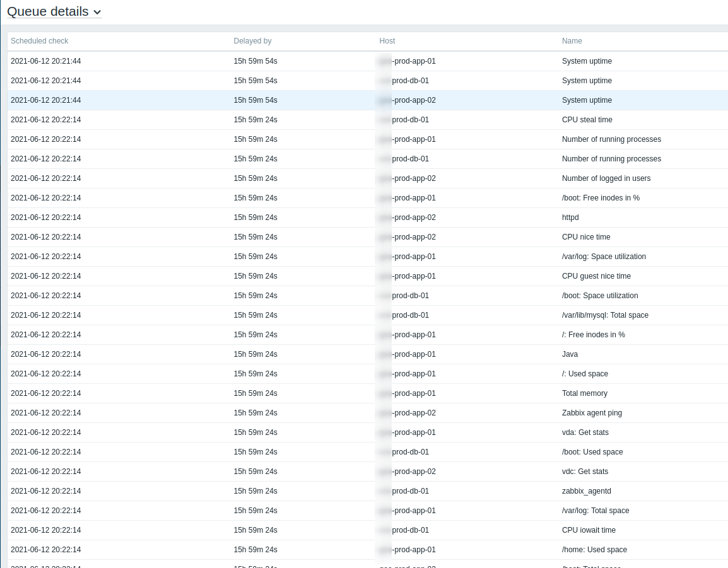Open the /home: Used space item link
Image resolution: width=728 pixels, height=568 pixels.
coord(594,550)
